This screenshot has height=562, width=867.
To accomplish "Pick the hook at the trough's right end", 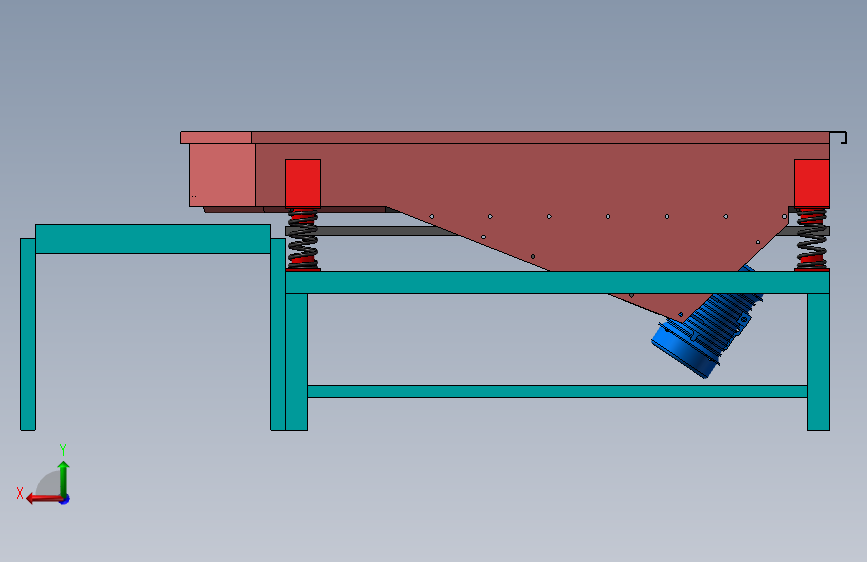I will tap(839, 138).
